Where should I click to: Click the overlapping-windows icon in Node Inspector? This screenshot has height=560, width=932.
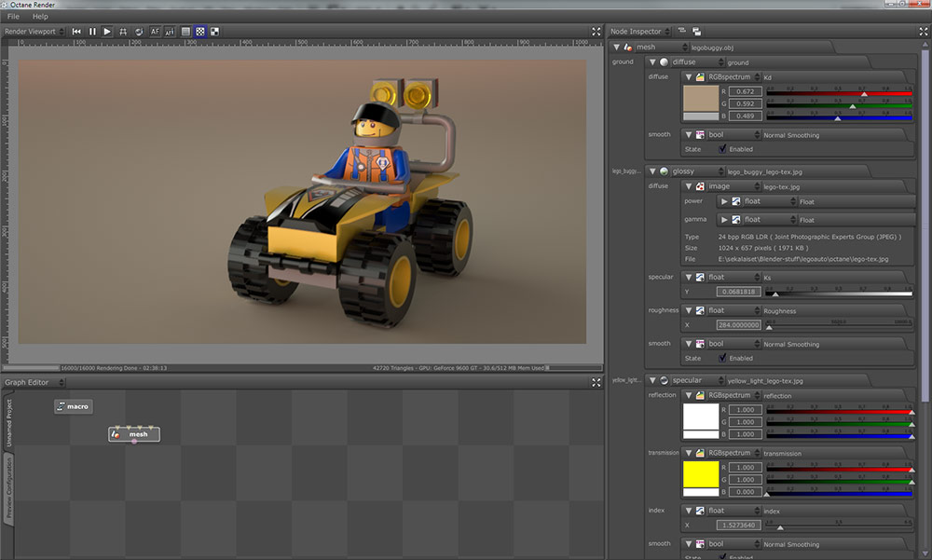pos(696,32)
